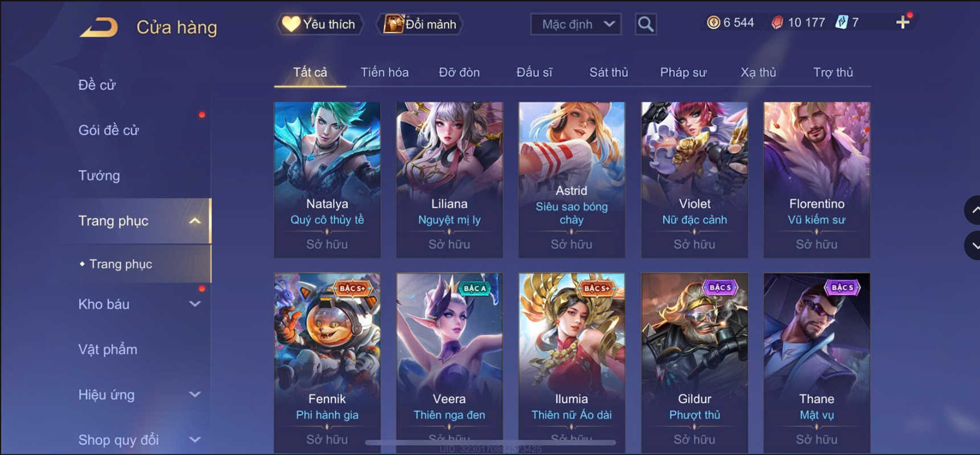Click the red ruby currency icon
The image size is (980, 455).
pyautogui.click(x=777, y=23)
